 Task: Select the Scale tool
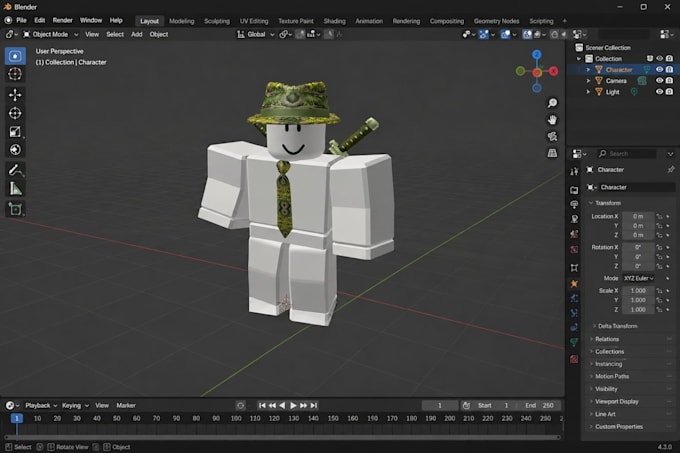[x=15, y=132]
